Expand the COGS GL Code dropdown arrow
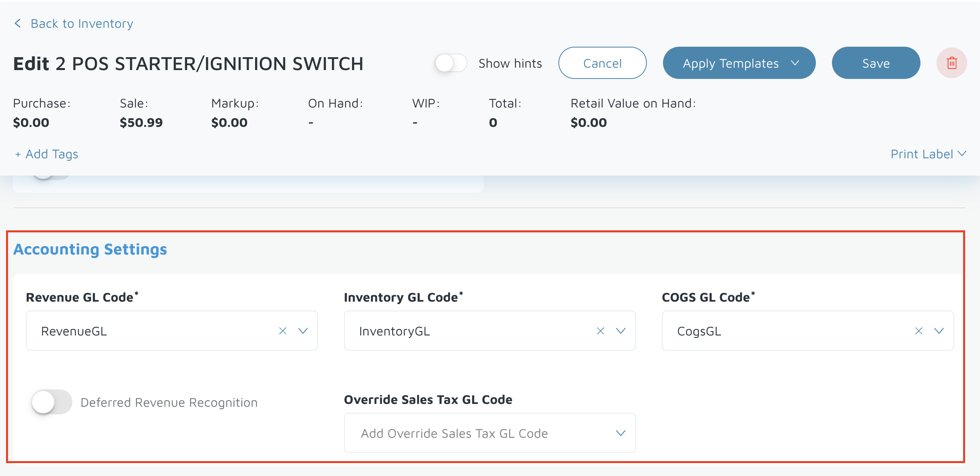The width and height of the screenshot is (980, 476). [x=939, y=331]
